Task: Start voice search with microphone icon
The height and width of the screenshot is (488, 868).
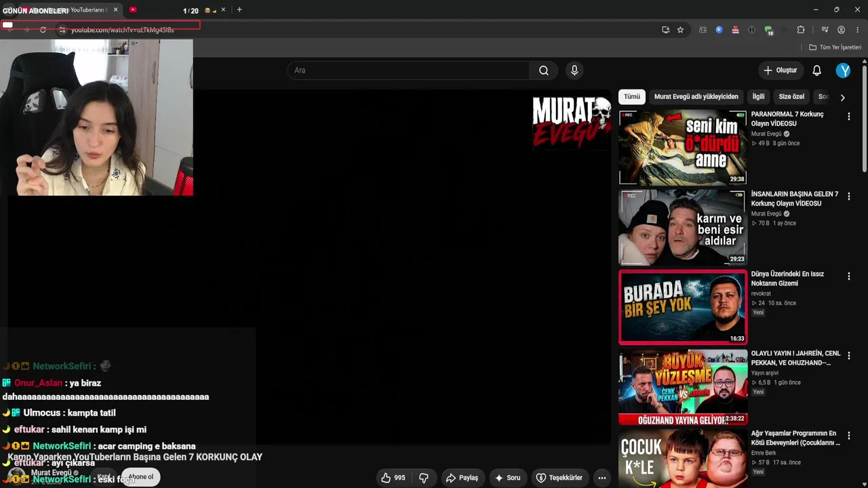Action: pyautogui.click(x=574, y=70)
